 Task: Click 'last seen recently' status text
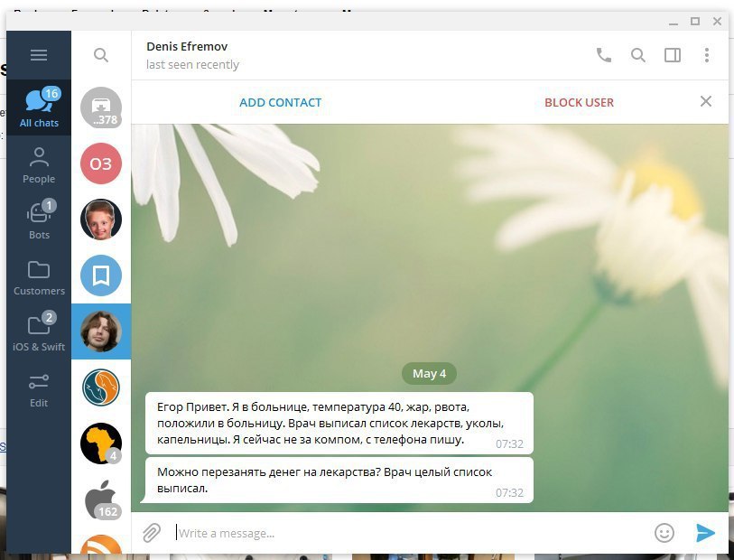pyautogui.click(x=192, y=65)
